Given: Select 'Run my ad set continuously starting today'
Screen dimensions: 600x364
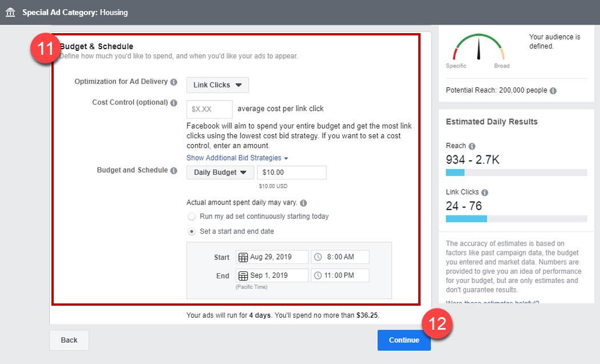Looking at the screenshot, I should (x=193, y=217).
